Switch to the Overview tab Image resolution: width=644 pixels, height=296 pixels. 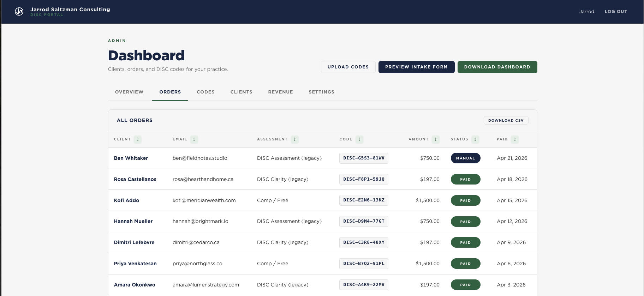tap(129, 92)
